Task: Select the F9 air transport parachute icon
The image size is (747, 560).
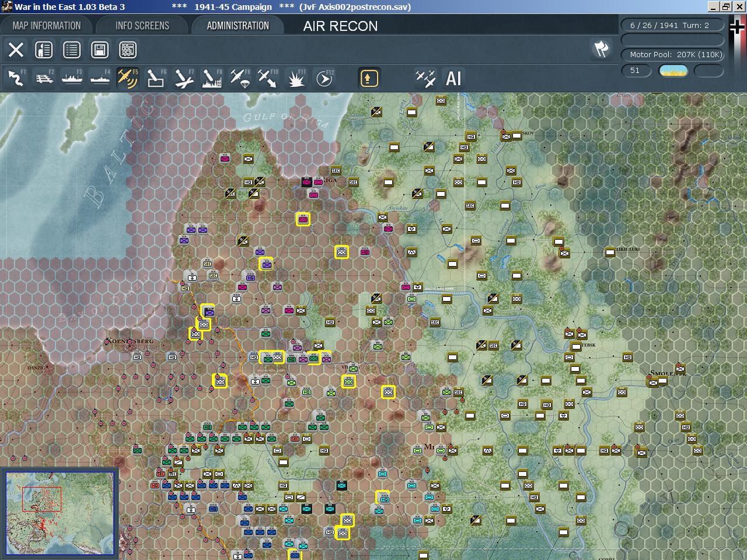Action: point(239,78)
